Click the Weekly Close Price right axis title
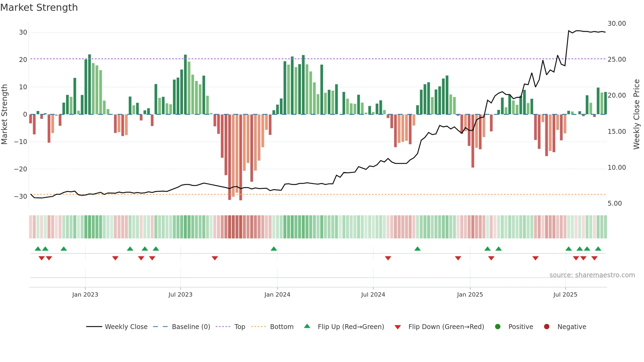Image resolution: width=644 pixels, height=362 pixels. [636, 114]
